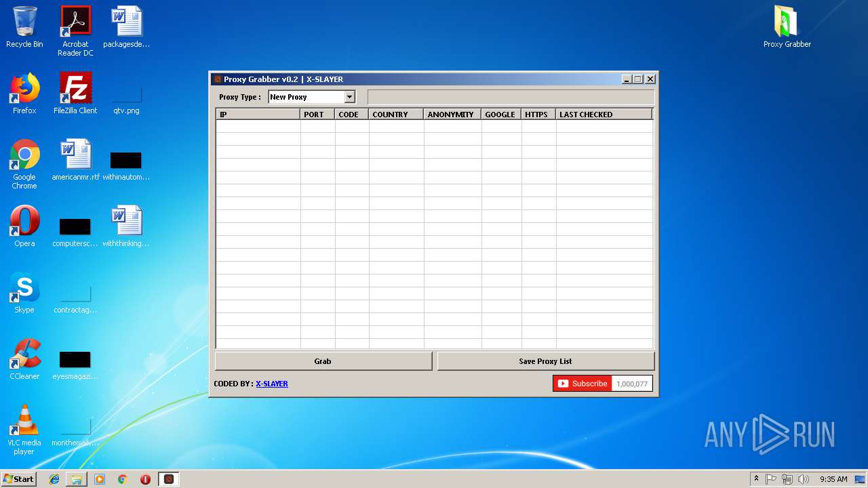Click the Opera taskbar icon
Screen dimensions: 868x488
(145, 479)
